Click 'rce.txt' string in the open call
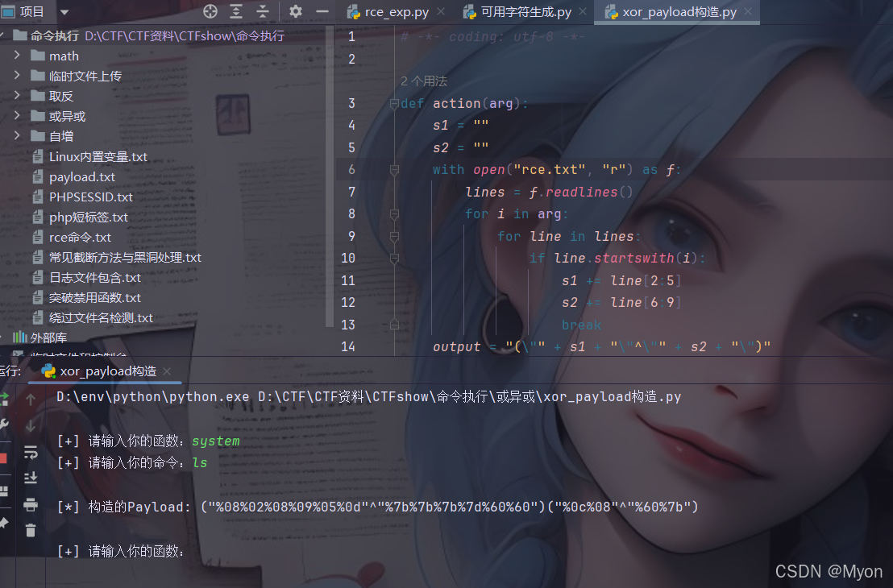The height and width of the screenshot is (588, 893). 550,170
